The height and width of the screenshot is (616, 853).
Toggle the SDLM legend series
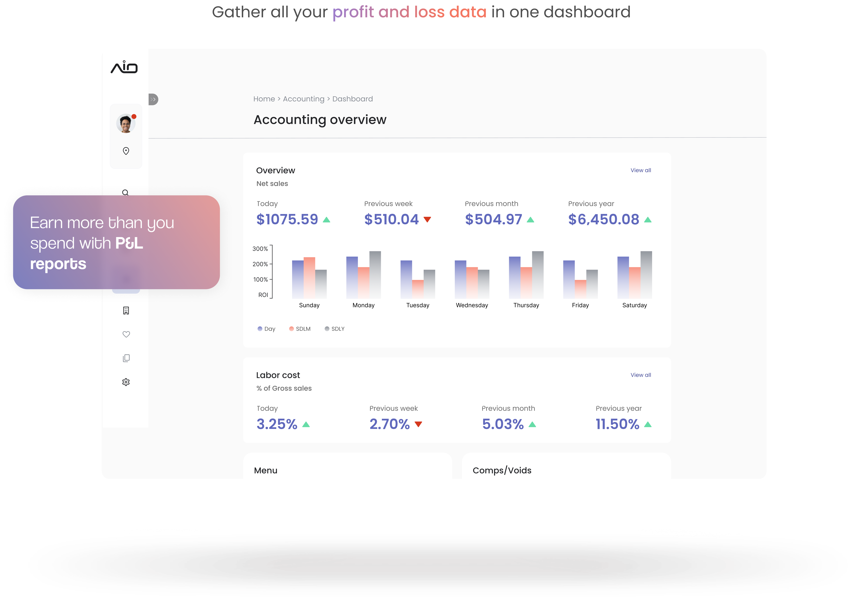(300, 329)
